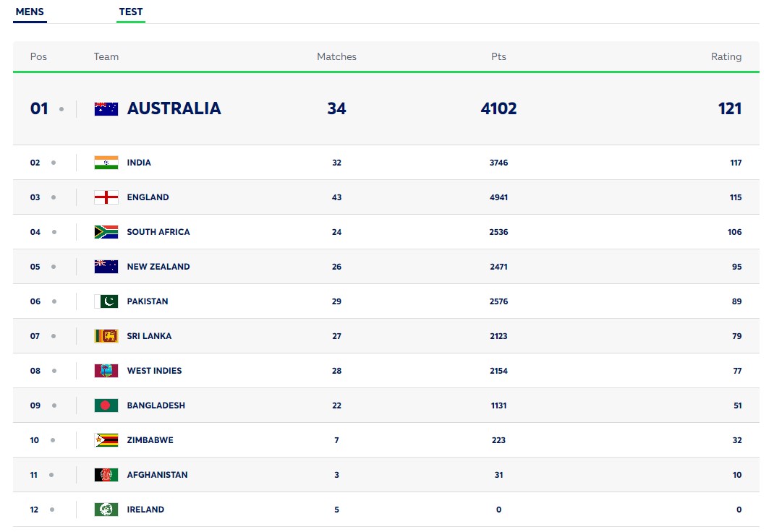774x532 pixels.
Task: Click position number 07 for Sri Lanka
Action: click(x=35, y=336)
